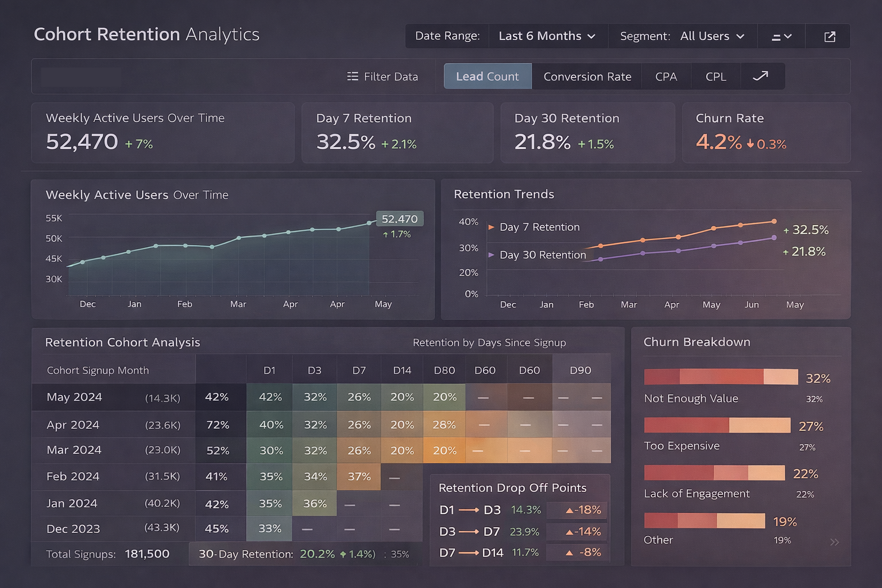This screenshot has width=882, height=588.
Task: Select the May 2024 cohort row
Action: point(113,397)
